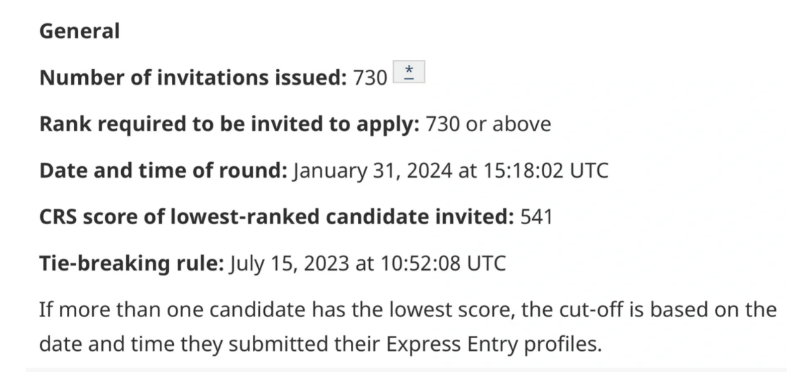809x381 pixels.
Task: Click the Rank required to be invited label
Action: point(230,124)
